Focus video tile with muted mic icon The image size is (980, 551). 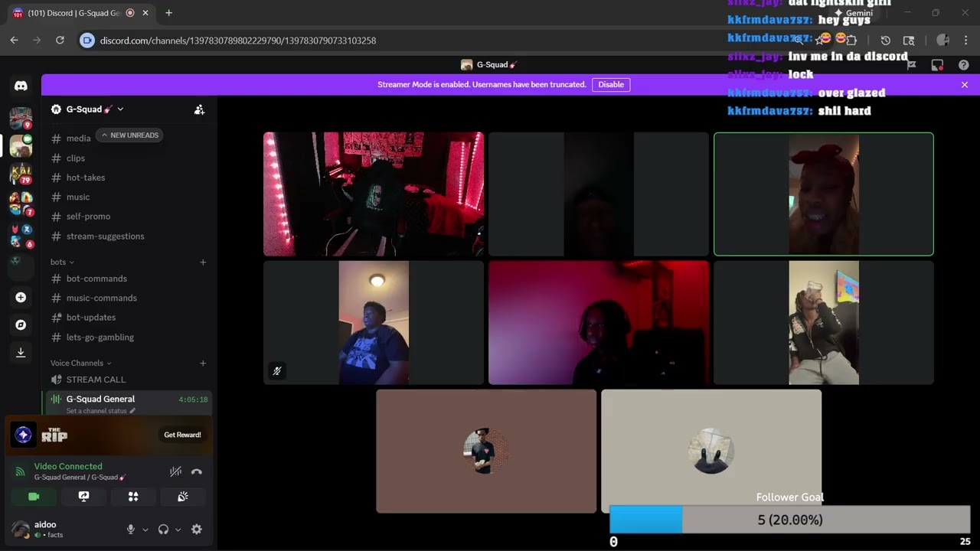(x=374, y=322)
